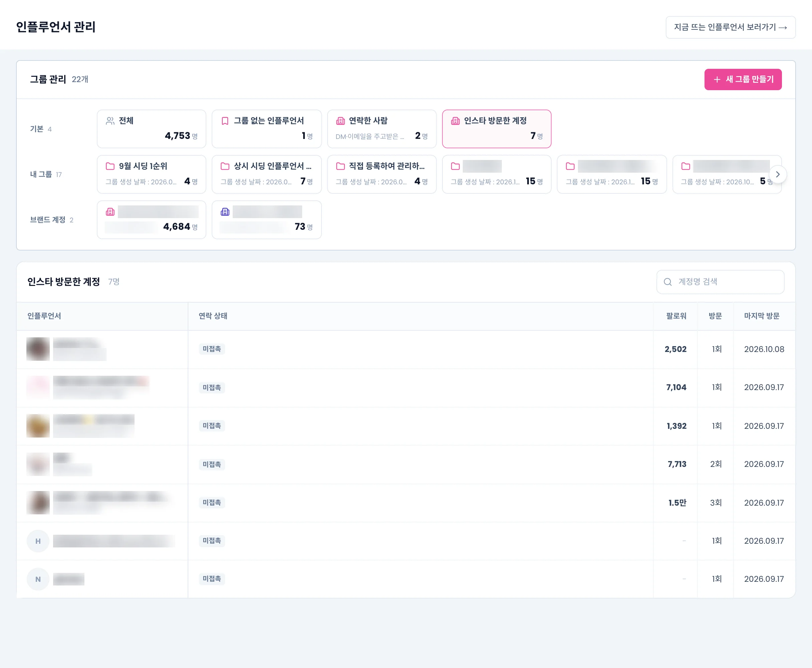
Task: Sort by the 팔로워 column header
Action: pyautogui.click(x=676, y=316)
